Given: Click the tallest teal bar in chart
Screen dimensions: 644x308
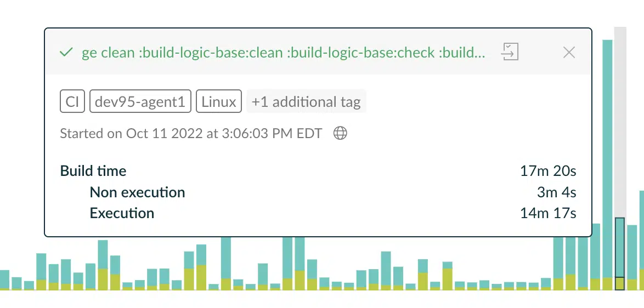Looking at the screenshot, I should (607, 164).
